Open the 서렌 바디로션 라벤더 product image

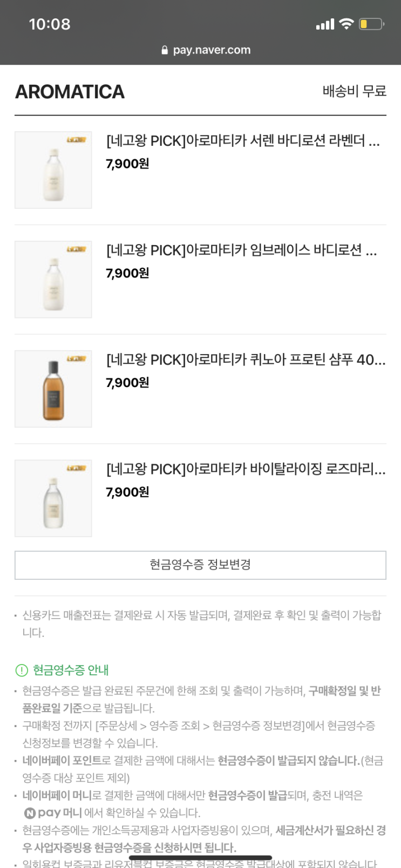[x=53, y=170]
